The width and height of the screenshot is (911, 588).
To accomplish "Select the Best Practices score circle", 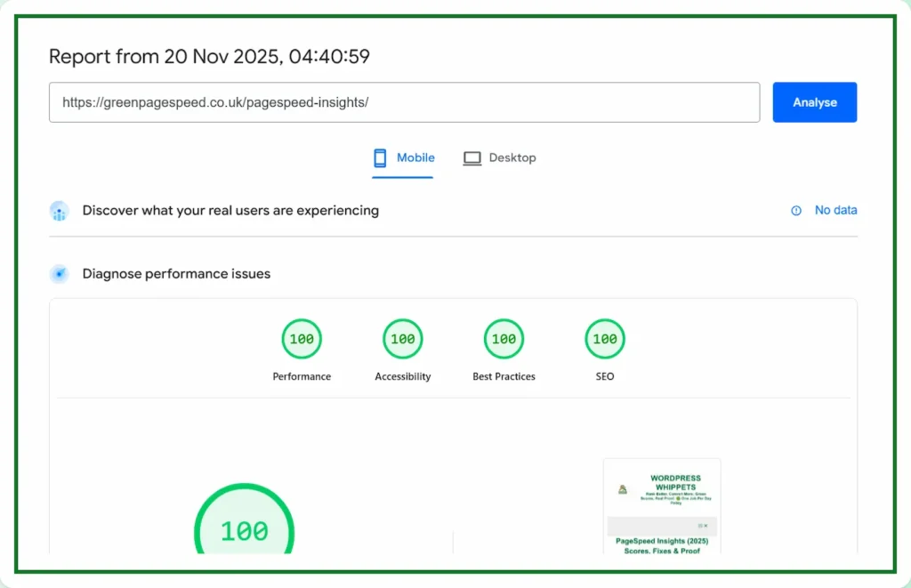I will [504, 339].
